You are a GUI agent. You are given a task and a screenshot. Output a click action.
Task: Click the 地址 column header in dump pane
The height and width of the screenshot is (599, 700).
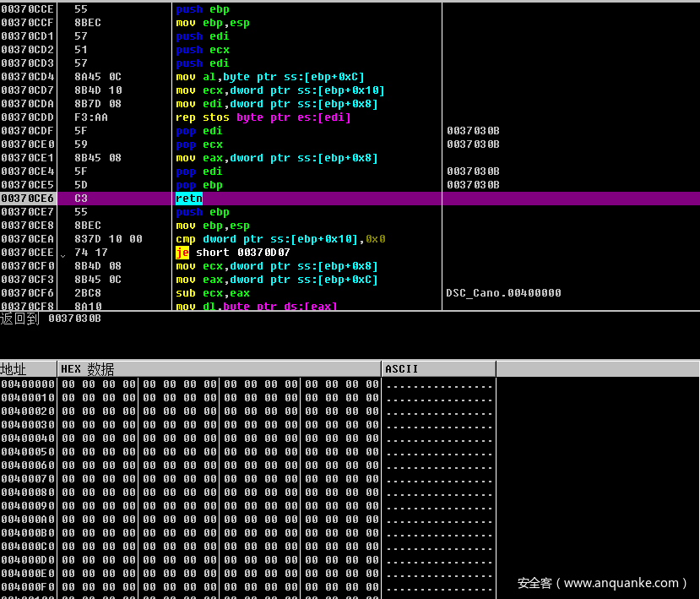click(x=14, y=369)
